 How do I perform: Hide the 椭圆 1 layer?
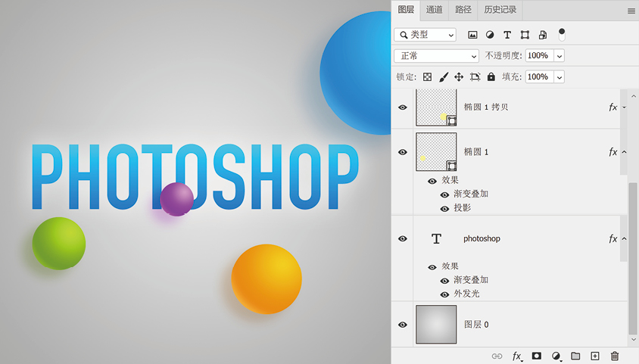click(403, 152)
